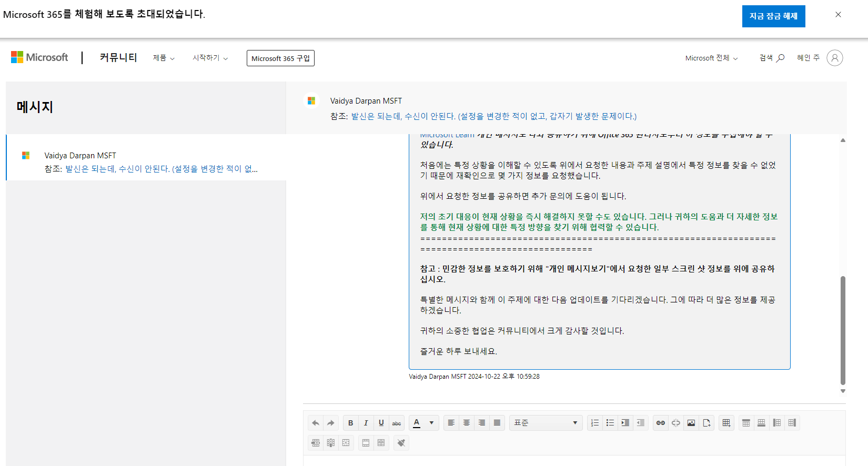Click the Vaidya Darpan MSFT name in header
The width and height of the screenshot is (868, 466).
pos(366,101)
